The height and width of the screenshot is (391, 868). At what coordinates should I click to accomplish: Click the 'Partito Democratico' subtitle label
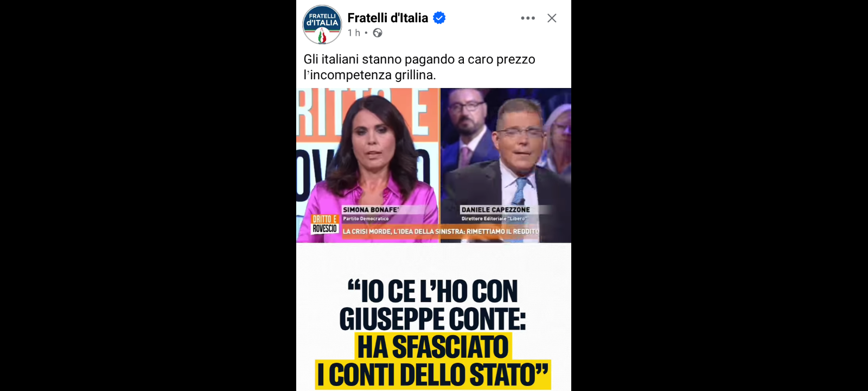click(x=366, y=219)
